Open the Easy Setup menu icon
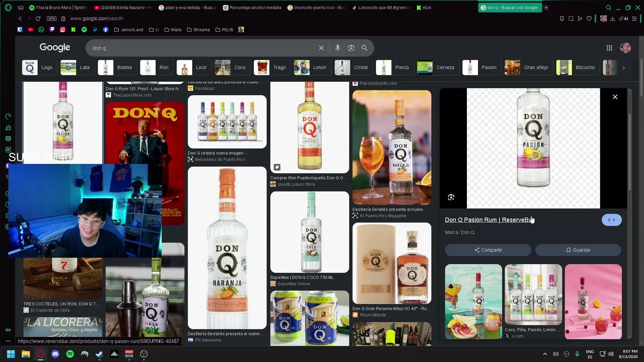This screenshot has height=362, width=644. click(x=635, y=19)
